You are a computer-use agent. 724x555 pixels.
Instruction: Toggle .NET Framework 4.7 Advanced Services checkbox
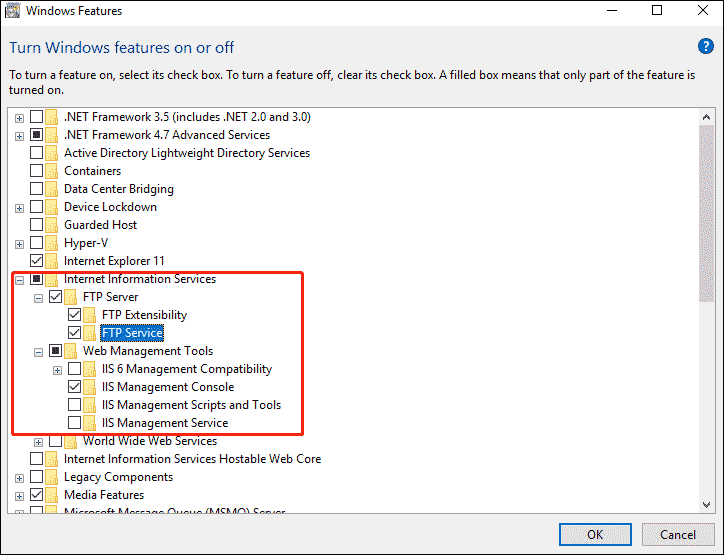pyautogui.click(x=36, y=134)
